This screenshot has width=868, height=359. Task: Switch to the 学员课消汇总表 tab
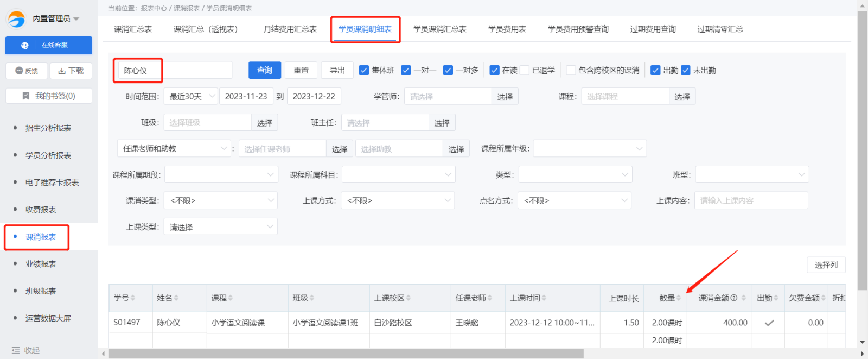(440, 29)
